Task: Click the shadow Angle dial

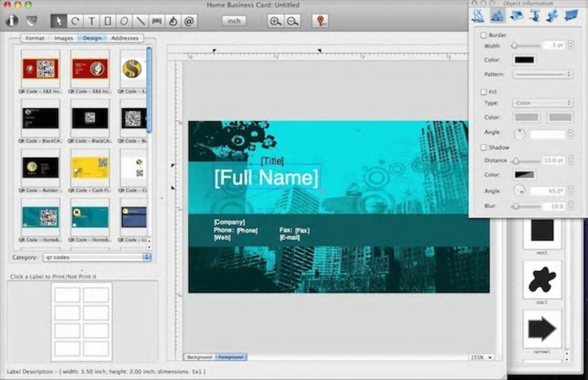Action: [x=519, y=190]
